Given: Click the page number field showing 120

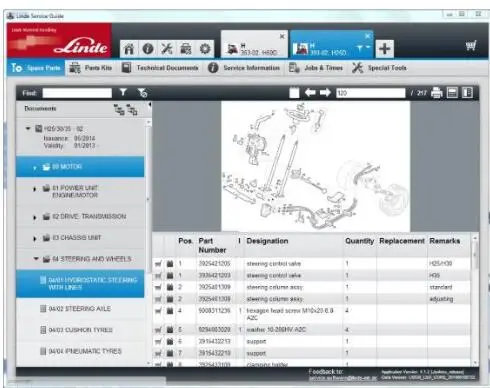Looking at the screenshot, I should pos(370,93).
